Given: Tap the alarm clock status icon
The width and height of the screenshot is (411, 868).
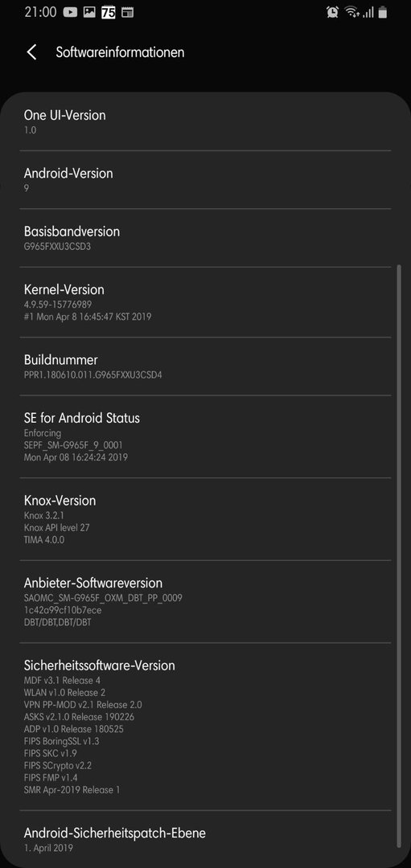Looking at the screenshot, I should (332, 12).
